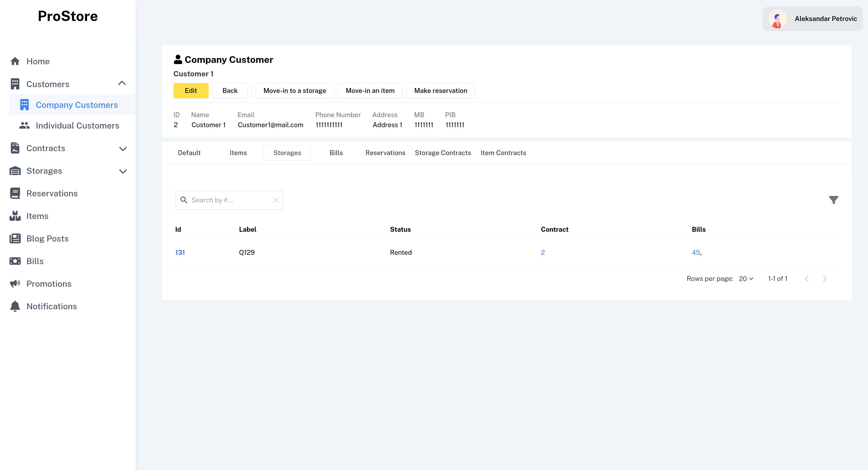868x470 pixels.
Task: Click the Search by # input field
Action: [229, 200]
